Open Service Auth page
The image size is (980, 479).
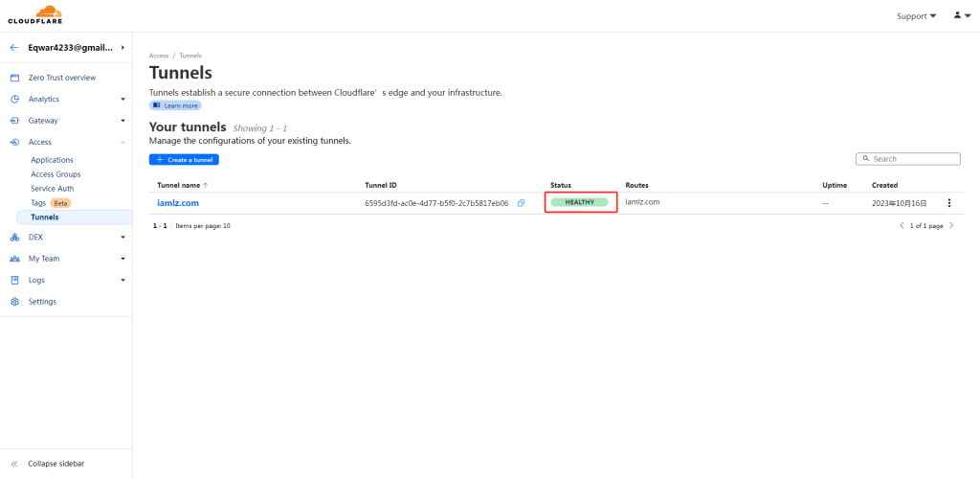click(53, 188)
